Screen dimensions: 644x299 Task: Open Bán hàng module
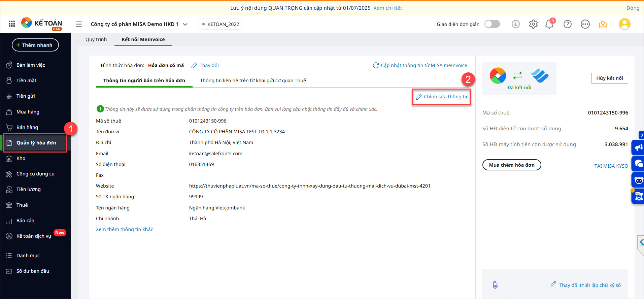35,127
